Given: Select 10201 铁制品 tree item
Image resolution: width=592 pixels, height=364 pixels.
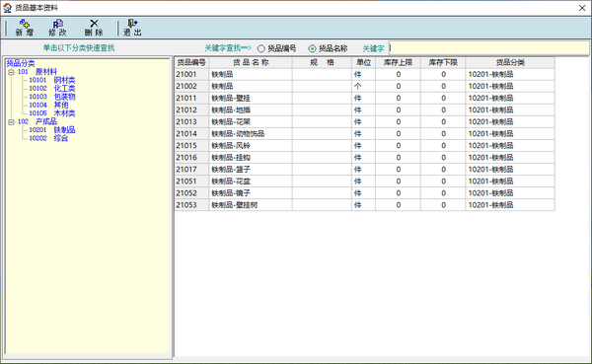Looking at the screenshot, I should point(52,129).
